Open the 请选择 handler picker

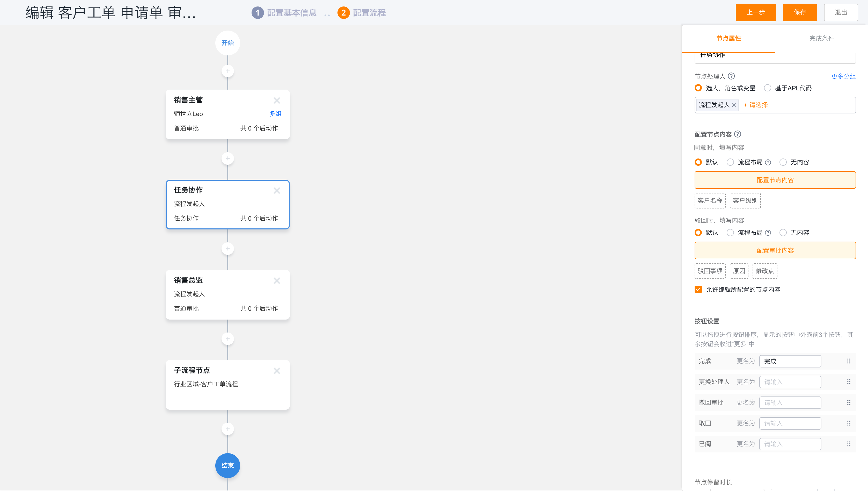coord(755,105)
